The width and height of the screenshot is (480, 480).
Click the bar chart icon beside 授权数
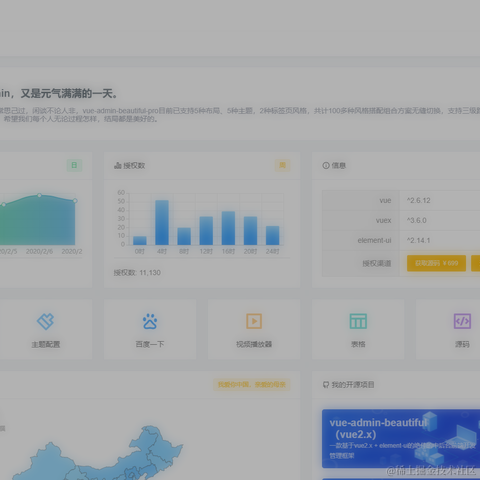pos(118,166)
